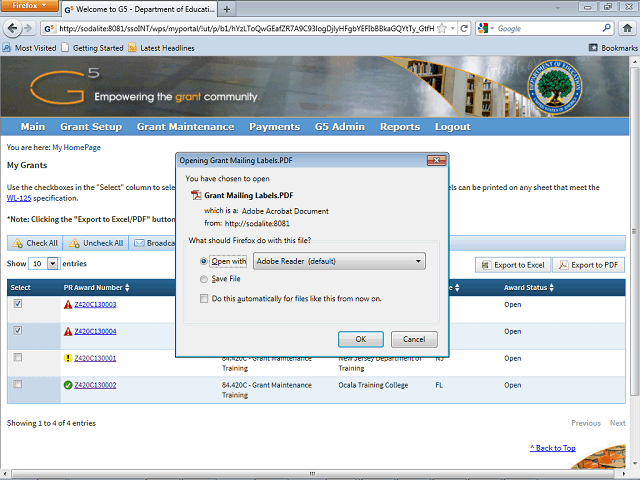Click into the Google search field
The width and height of the screenshot is (640, 480).
pos(548,28)
